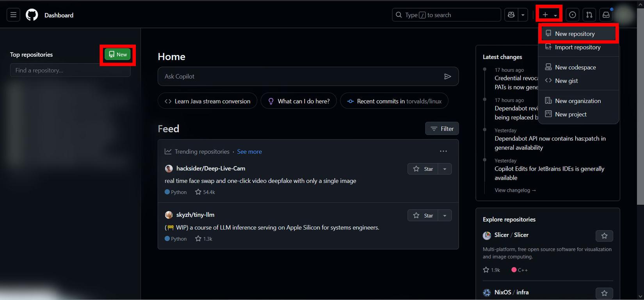Open the trending repositories three-dot menu
Image resolution: width=644 pixels, height=300 pixels.
[x=443, y=151]
